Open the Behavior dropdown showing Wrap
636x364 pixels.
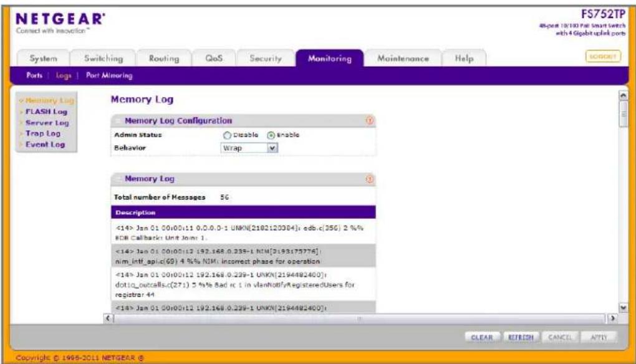[249, 148]
